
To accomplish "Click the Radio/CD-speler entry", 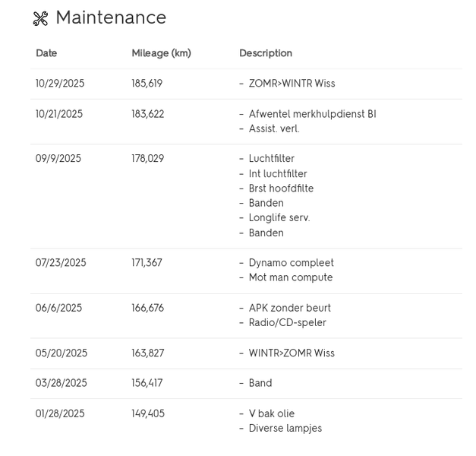I will click(x=287, y=323).
